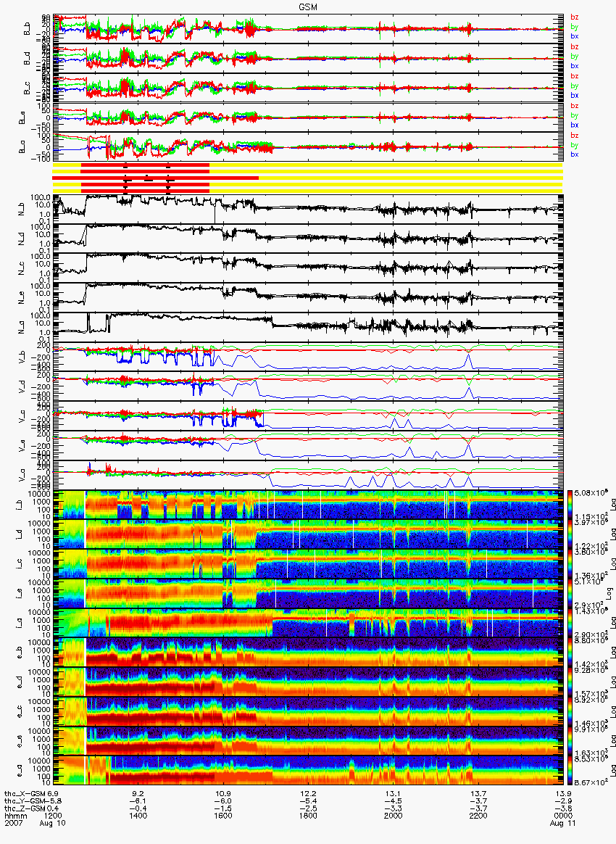Select the red bz legend beside B_b panel

pyautogui.click(x=574, y=17)
